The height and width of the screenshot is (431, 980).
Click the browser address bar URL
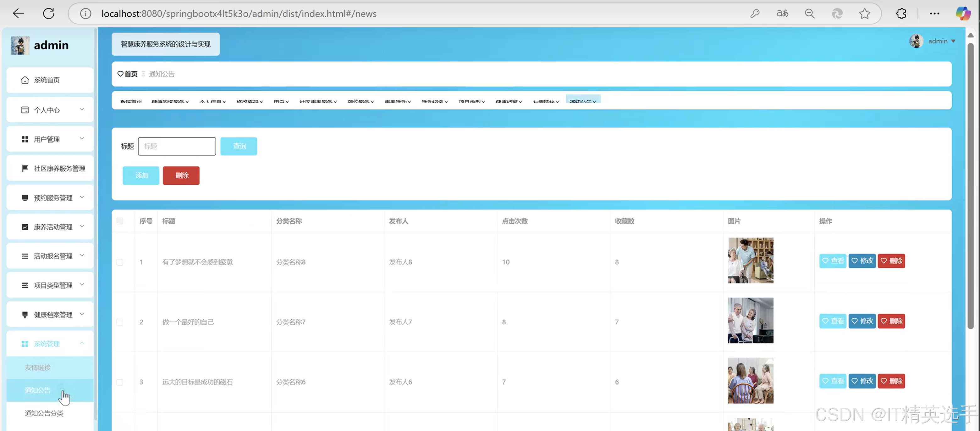click(x=239, y=14)
